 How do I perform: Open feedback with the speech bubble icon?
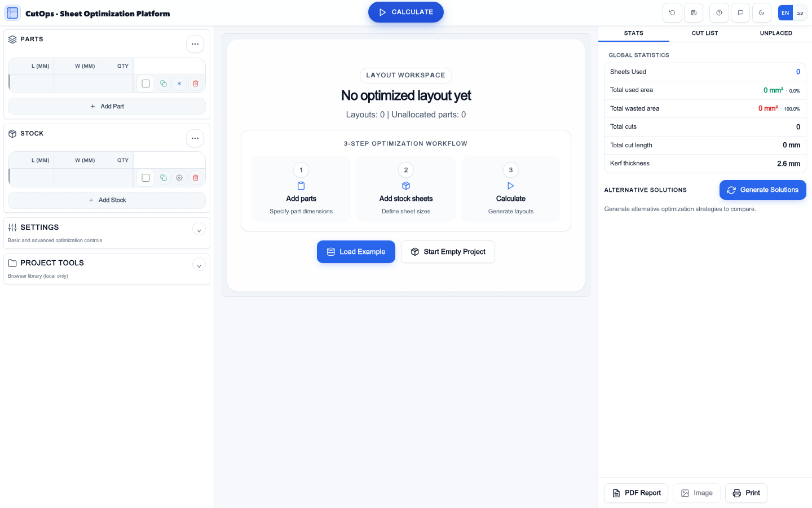coord(740,12)
